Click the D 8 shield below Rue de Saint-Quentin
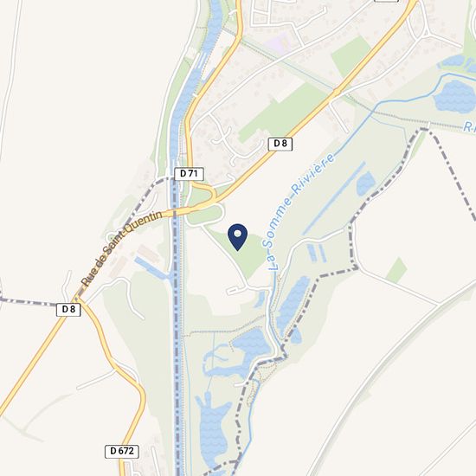The image size is (476, 476). (68, 310)
